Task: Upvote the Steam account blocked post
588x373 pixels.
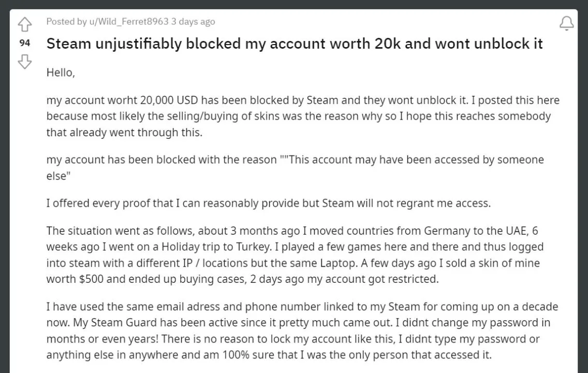Action: [25, 24]
